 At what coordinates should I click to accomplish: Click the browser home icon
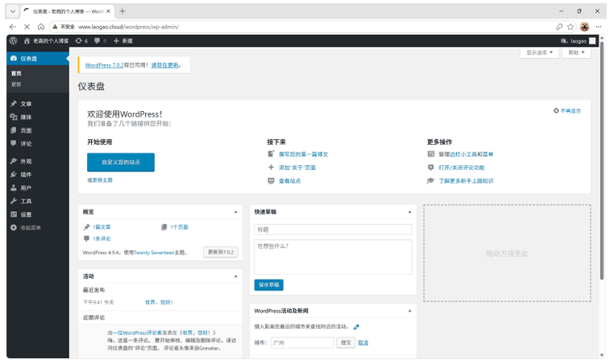click(x=41, y=27)
